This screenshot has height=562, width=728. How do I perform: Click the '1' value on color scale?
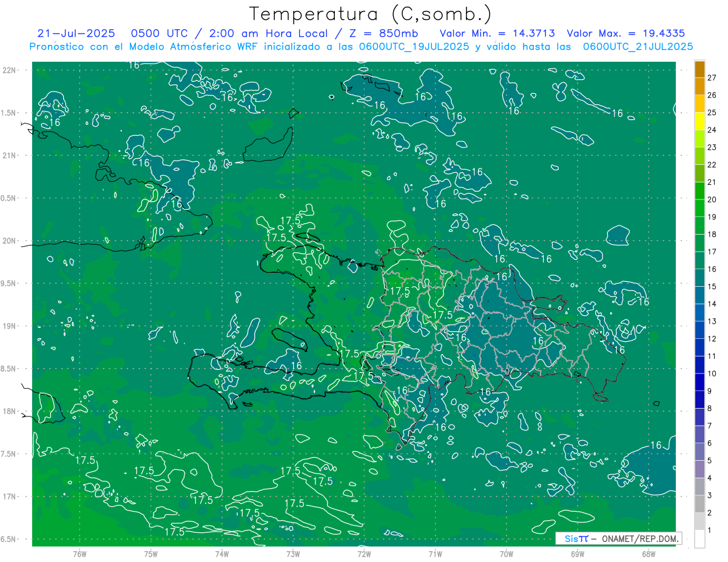710,530
